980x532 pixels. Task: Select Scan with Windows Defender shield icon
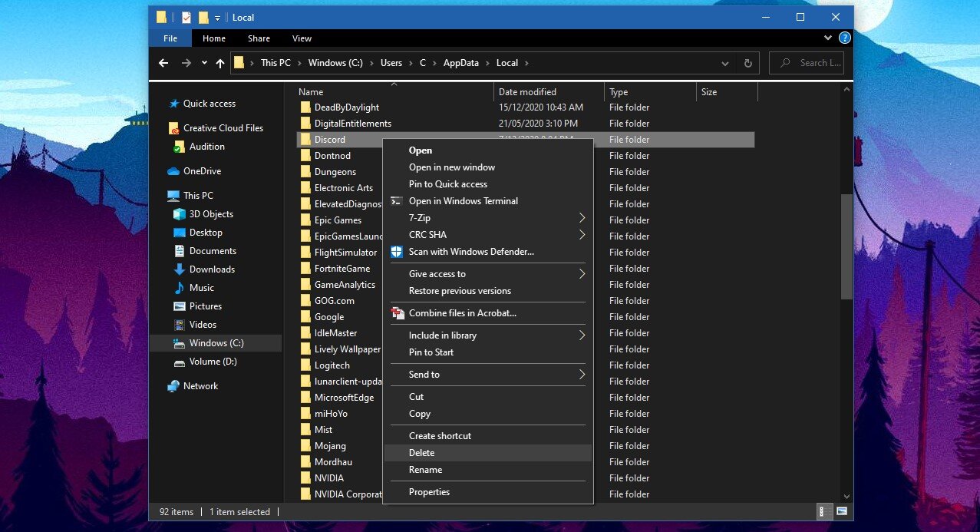pyautogui.click(x=397, y=252)
